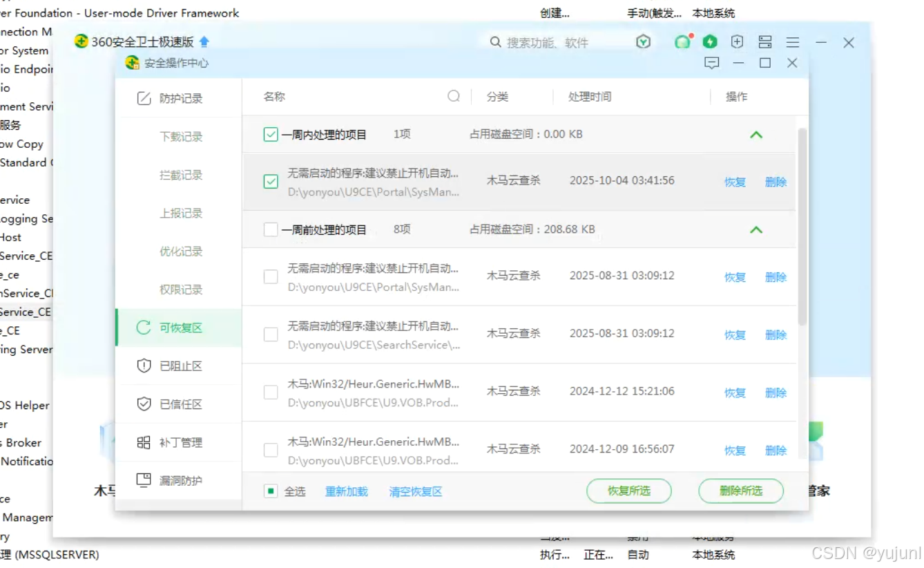
Task: Click the green round icon with red dot
Action: click(683, 42)
